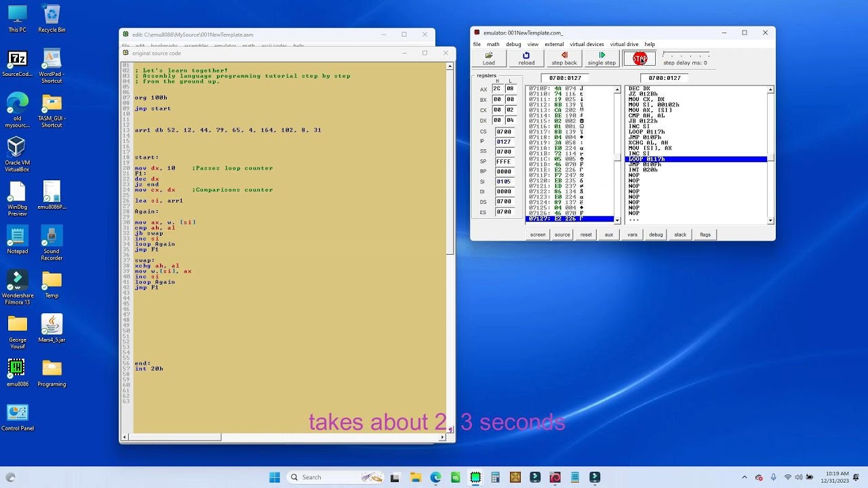Select the highlighted 07127 memory row
Screen dimensions: 868x488
click(x=570, y=219)
